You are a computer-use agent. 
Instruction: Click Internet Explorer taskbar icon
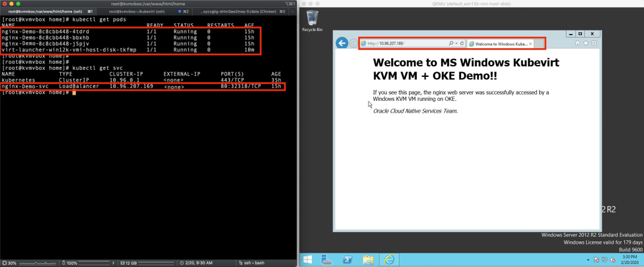[389, 259]
